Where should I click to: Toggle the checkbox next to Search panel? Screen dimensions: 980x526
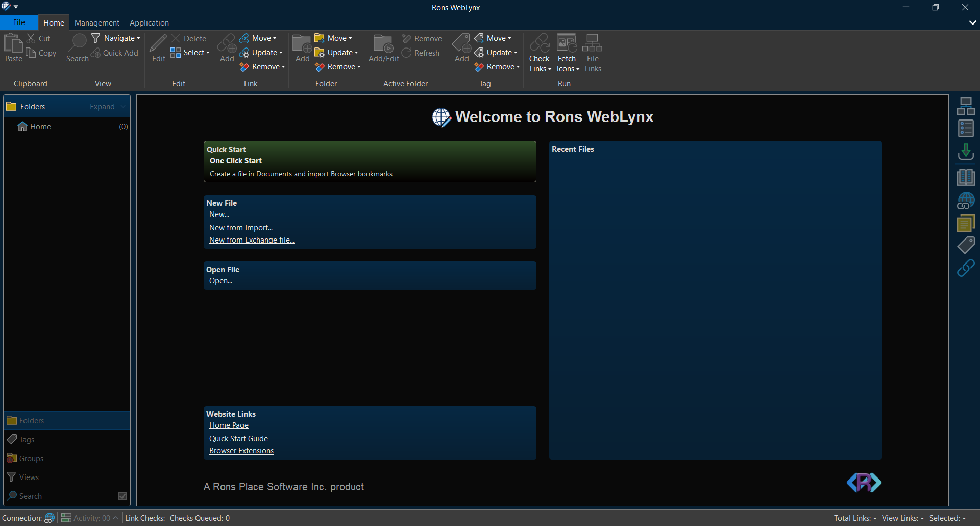click(122, 496)
